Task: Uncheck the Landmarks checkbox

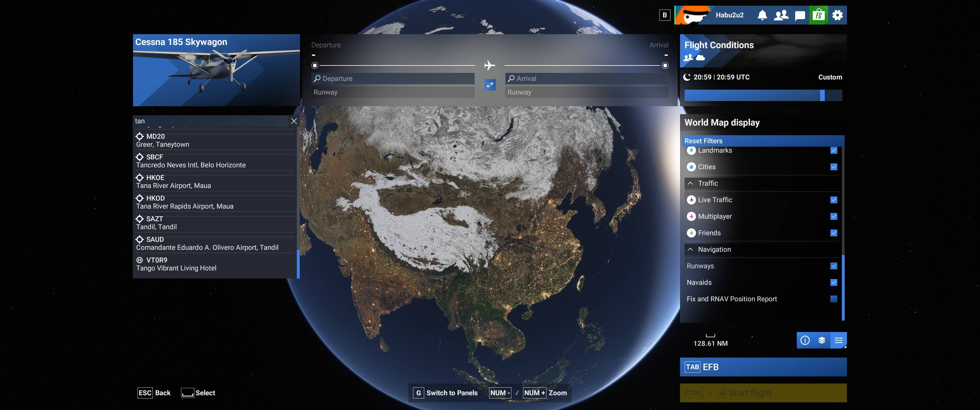Action: pyautogui.click(x=834, y=150)
